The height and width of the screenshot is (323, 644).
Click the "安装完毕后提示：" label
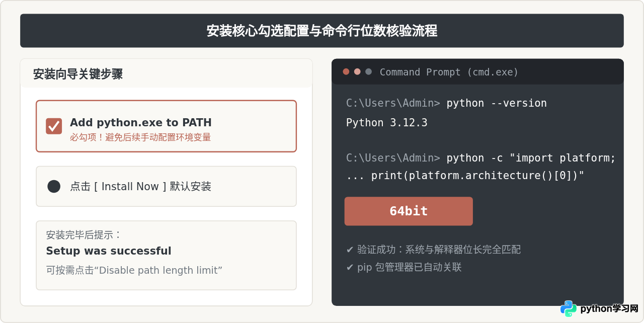84,235
